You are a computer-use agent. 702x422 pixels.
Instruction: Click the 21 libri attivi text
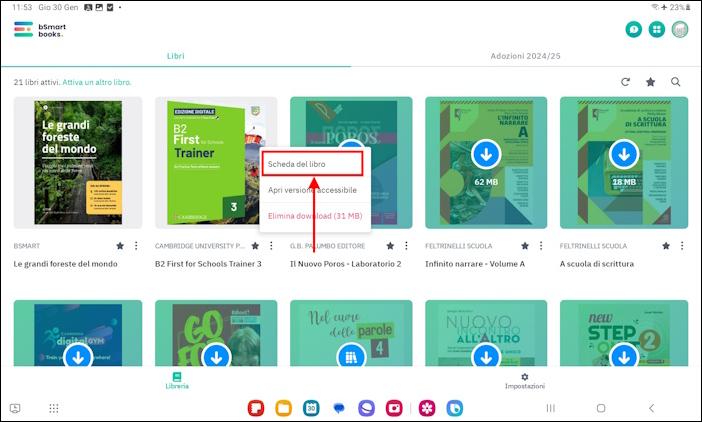(37, 82)
